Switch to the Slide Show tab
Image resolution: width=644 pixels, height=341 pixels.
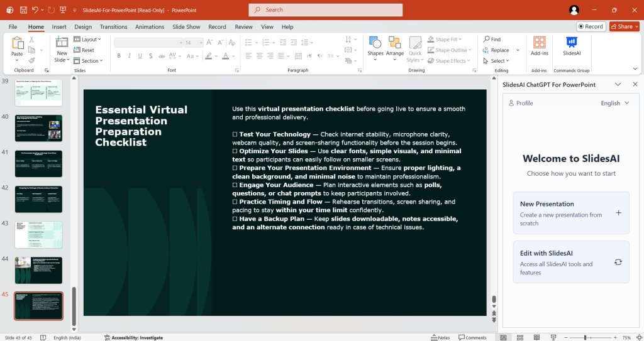pyautogui.click(x=186, y=27)
